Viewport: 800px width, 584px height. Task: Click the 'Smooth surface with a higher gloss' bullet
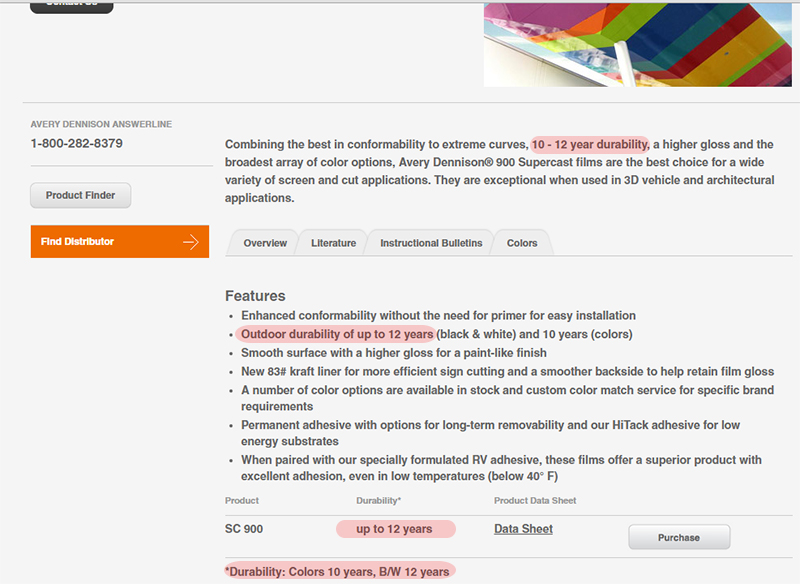click(393, 353)
